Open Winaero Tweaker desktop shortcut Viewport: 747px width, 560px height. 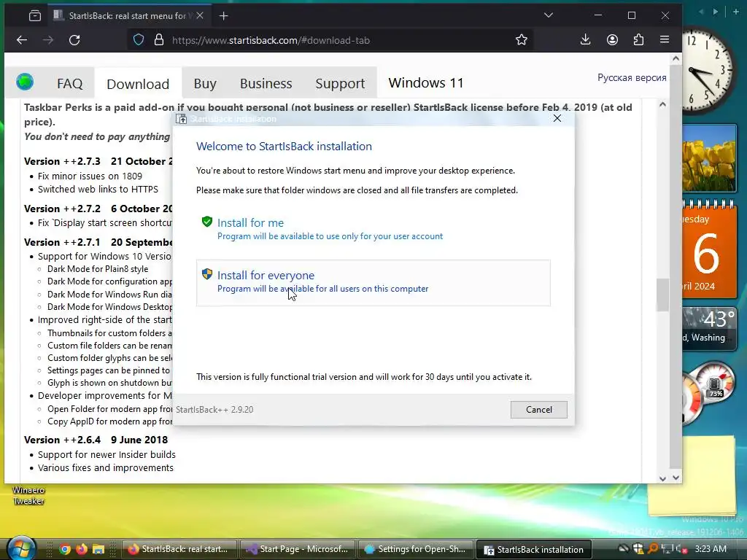pos(28,495)
